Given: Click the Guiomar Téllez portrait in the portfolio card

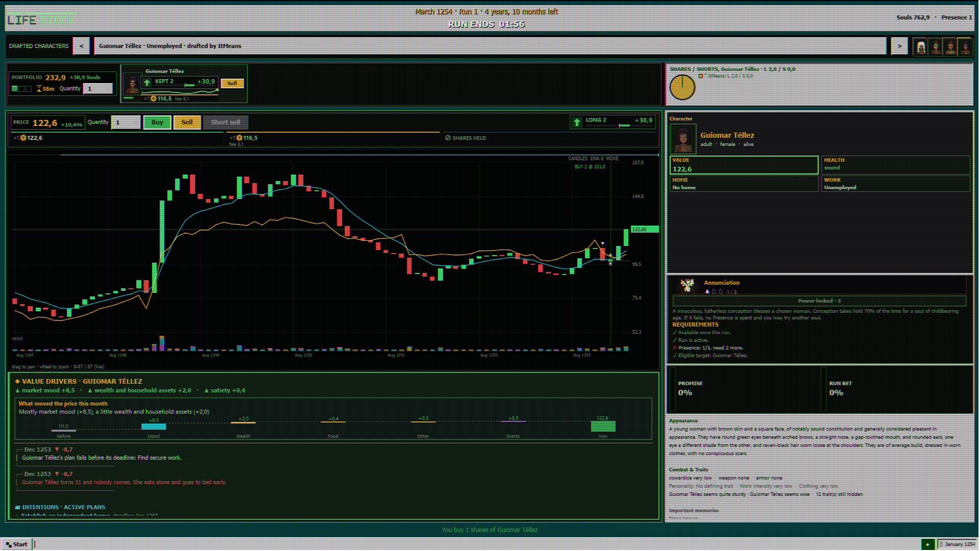Looking at the screenshot, I should (x=132, y=84).
